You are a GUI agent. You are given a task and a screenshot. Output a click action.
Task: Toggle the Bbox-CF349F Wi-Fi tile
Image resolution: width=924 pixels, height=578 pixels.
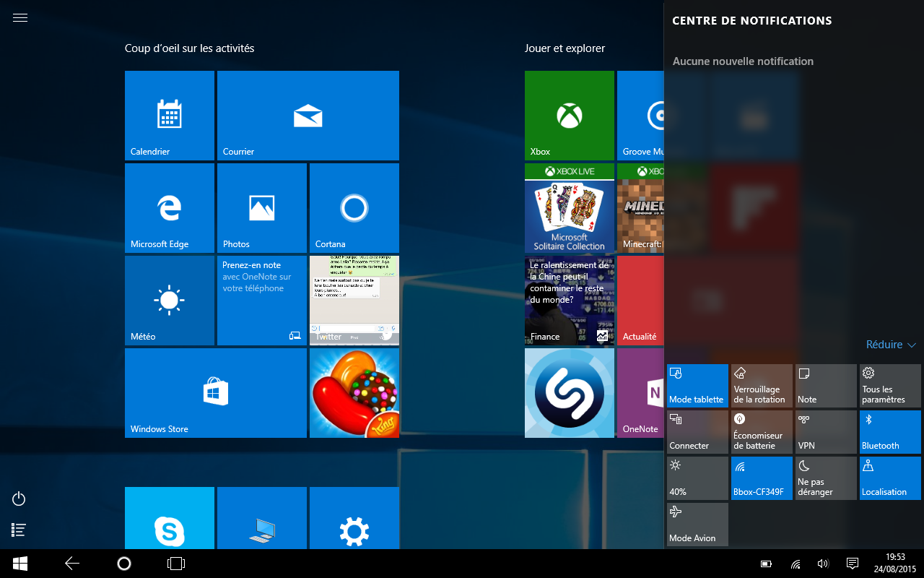point(762,478)
